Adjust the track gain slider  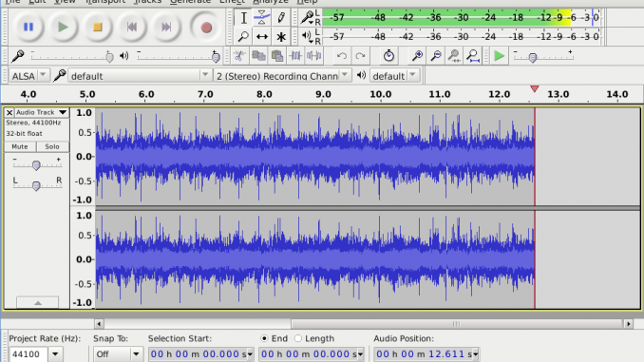tap(36, 164)
